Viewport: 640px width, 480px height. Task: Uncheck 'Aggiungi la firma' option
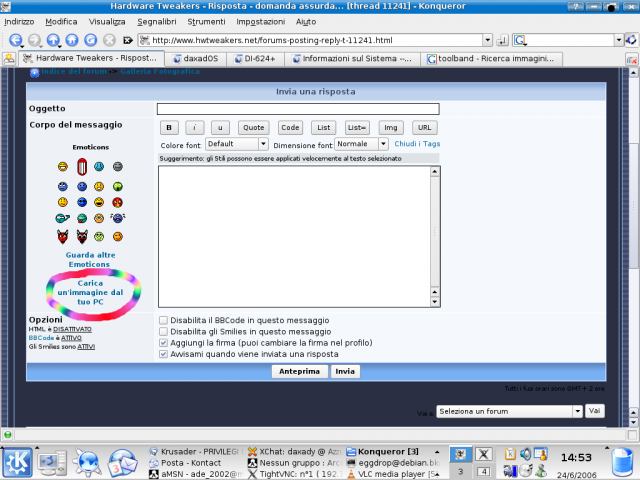click(163, 342)
